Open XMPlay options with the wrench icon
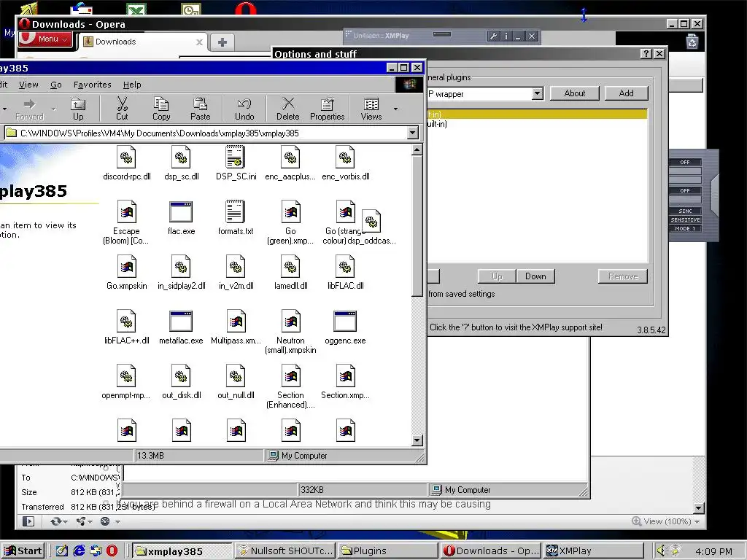Viewport: 747px width, 560px height. click(494, 36)
